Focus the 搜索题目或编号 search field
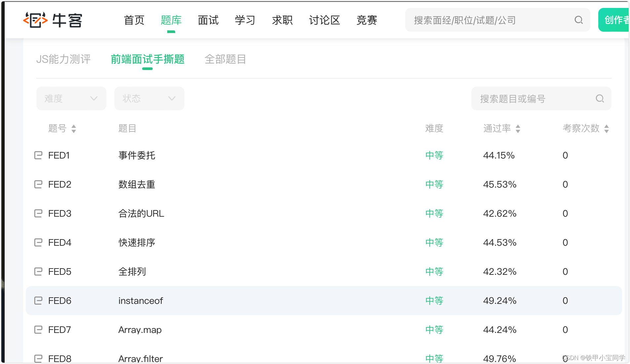 (x=541, y=98)
